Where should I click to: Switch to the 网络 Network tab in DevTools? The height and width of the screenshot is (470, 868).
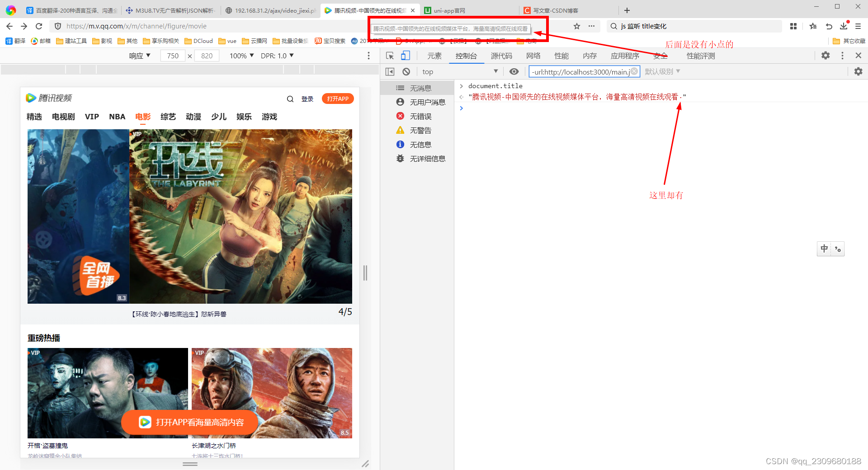pyautogui.click(x=533, y=56)
